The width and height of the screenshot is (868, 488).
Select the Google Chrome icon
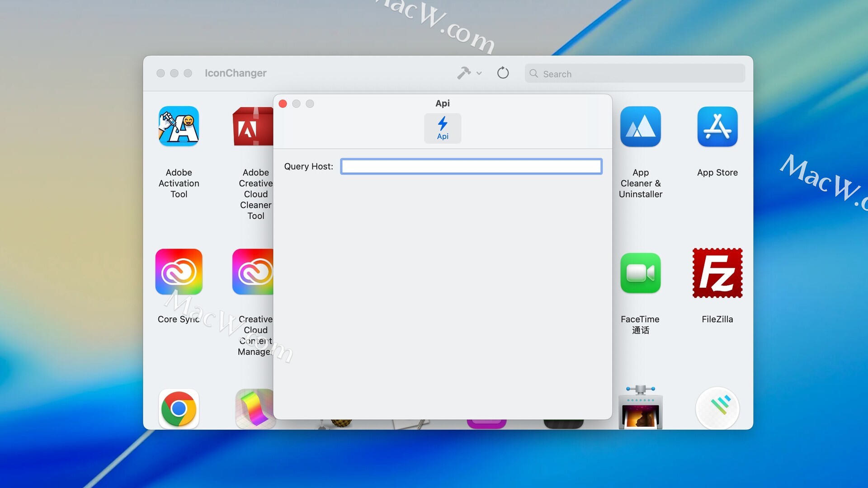coord(179,408)
